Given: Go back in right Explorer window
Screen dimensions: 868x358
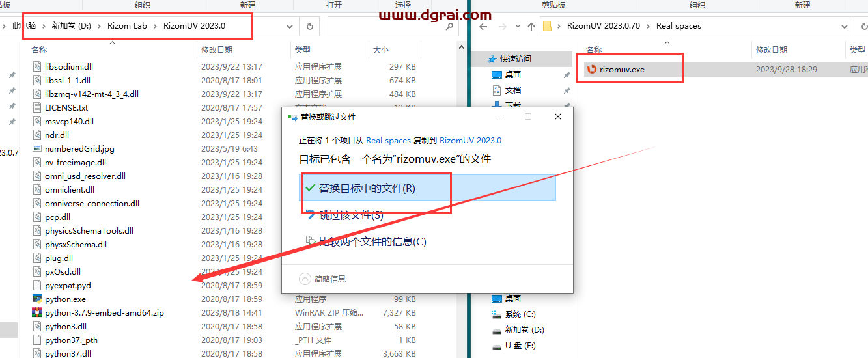Looking at the screenshot, I should (x=483, y=27).
